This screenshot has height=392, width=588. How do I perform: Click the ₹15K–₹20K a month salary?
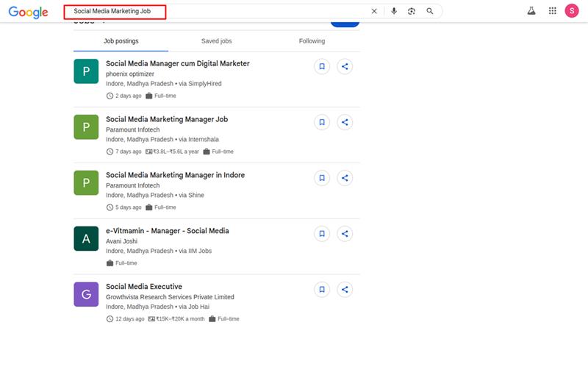(x=176, y=319)
